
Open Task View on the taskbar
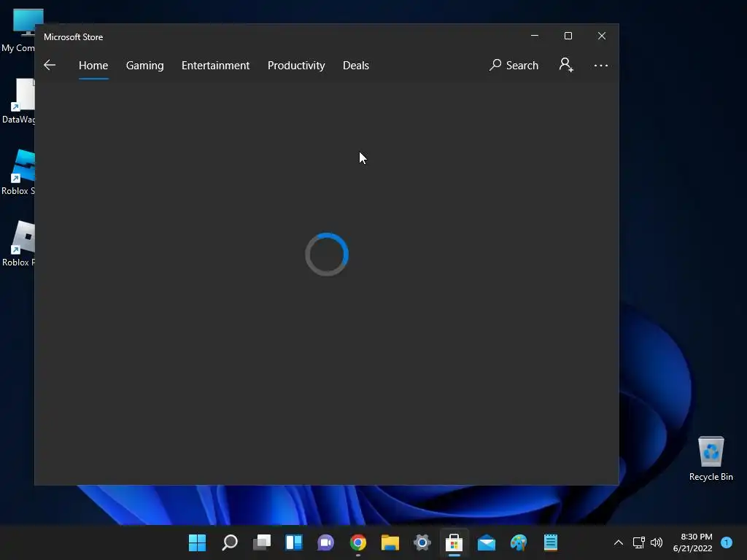pos(262,542)
